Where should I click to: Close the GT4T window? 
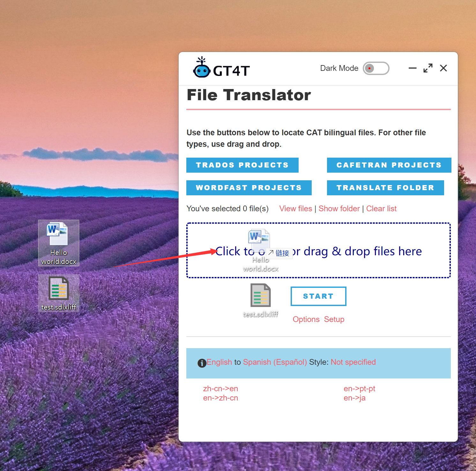tap(443, 68)
